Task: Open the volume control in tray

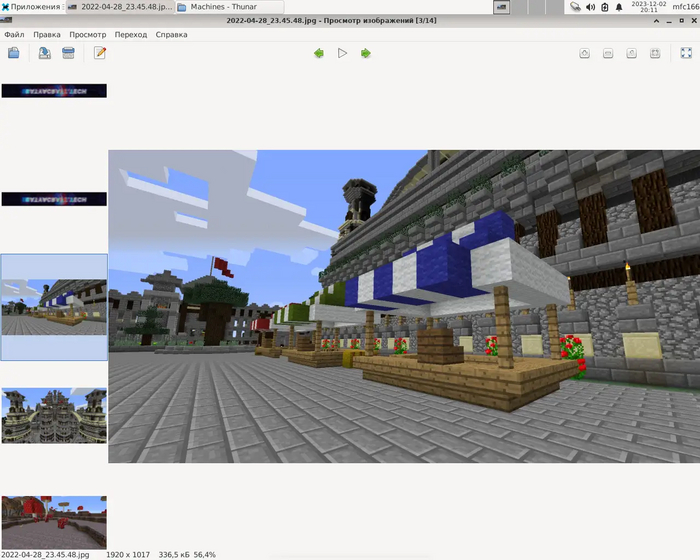Action: click(590, 7)
